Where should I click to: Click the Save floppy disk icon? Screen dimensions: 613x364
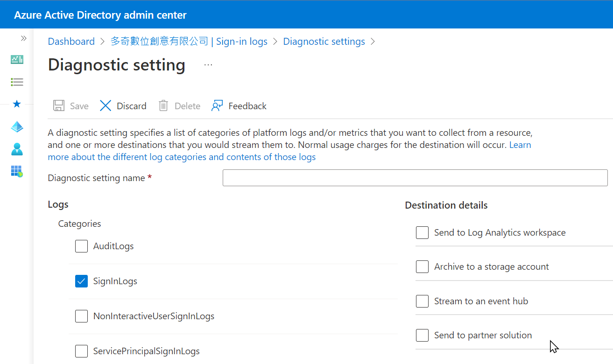[x=59, y=105]
